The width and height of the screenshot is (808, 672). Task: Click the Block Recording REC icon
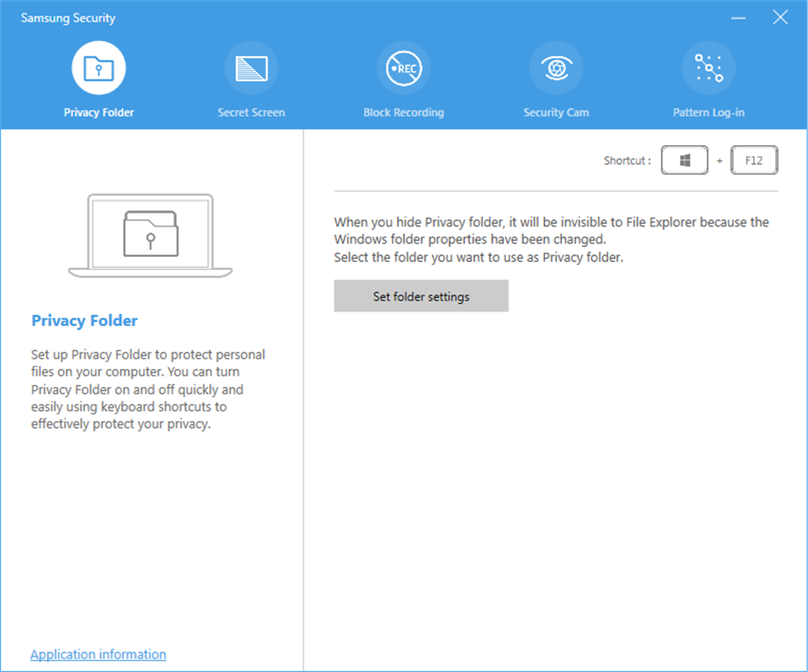(x=403, y=67)
